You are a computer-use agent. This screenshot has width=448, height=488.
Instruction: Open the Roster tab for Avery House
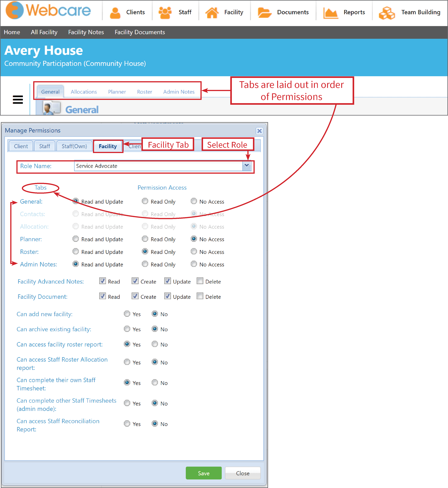[144, 92]
